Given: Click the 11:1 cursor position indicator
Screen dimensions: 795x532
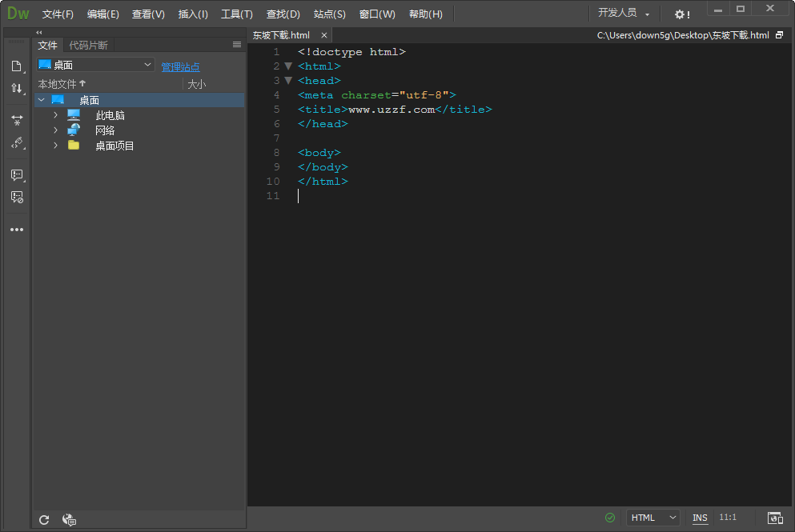Looking at the screenshot, I should 728,518.
